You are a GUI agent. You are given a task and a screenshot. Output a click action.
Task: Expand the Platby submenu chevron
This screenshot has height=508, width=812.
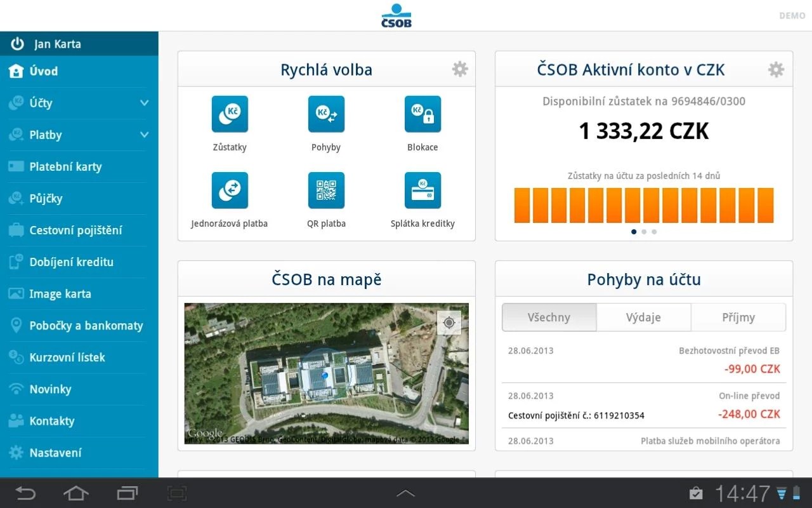144,135
